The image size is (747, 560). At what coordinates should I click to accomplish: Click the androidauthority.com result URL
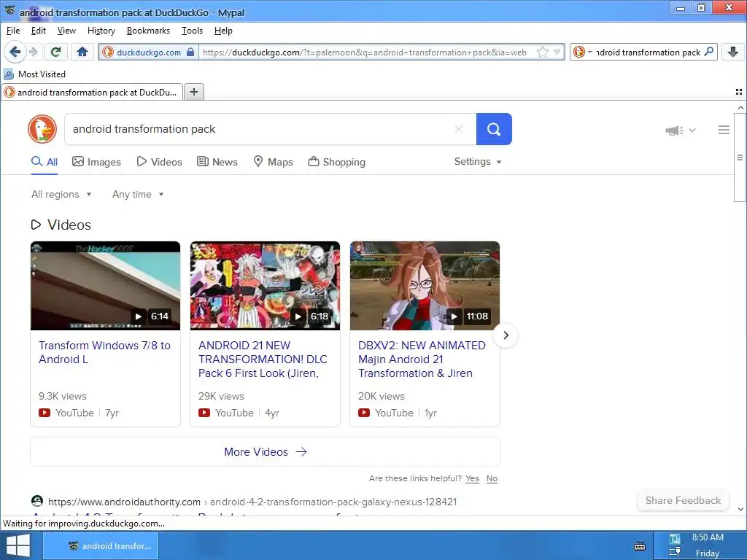[x=252, y=502]
